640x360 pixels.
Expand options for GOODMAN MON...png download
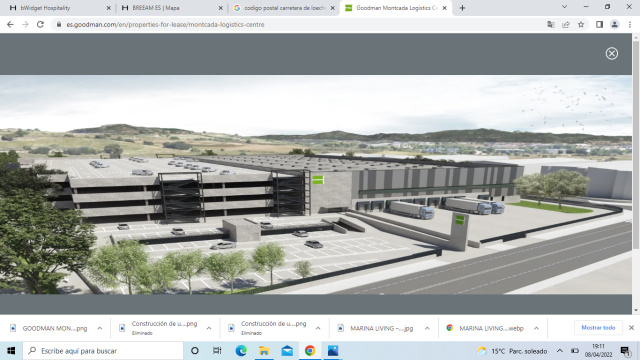100,328
